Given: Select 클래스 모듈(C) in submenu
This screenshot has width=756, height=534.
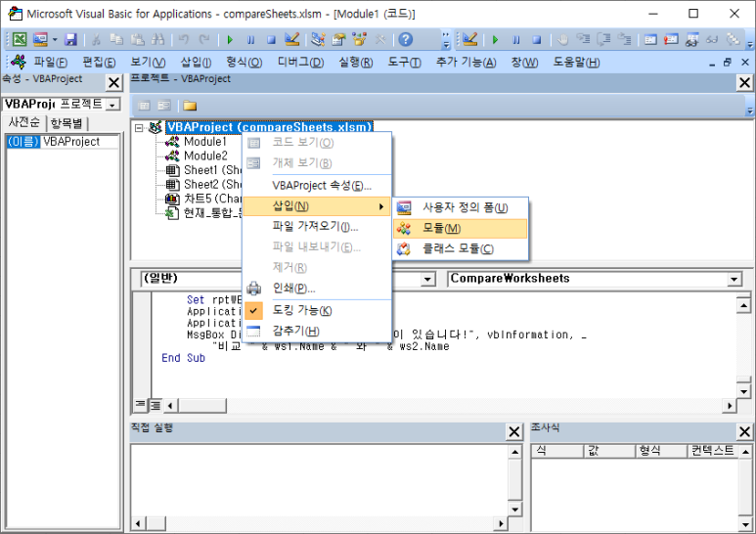Looking at the screenshot, I should pyautogui.click(x=461, y=248).
